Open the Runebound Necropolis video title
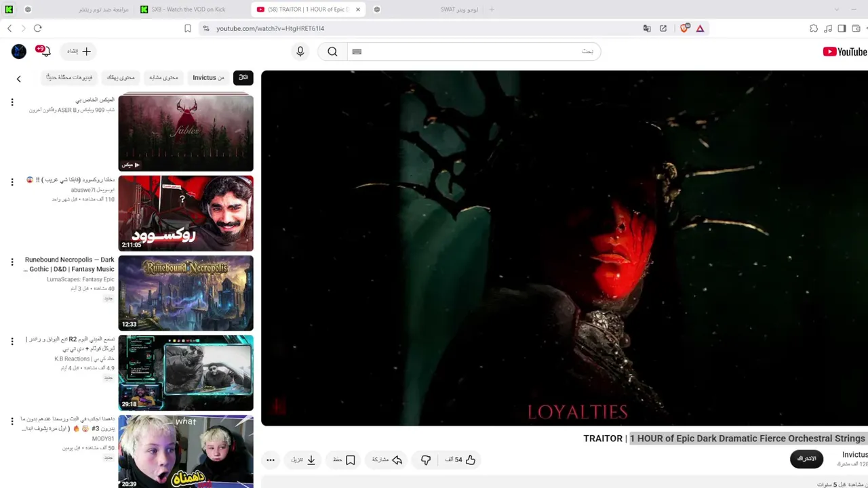The image size is (868, 488). (x=68, y=264)
